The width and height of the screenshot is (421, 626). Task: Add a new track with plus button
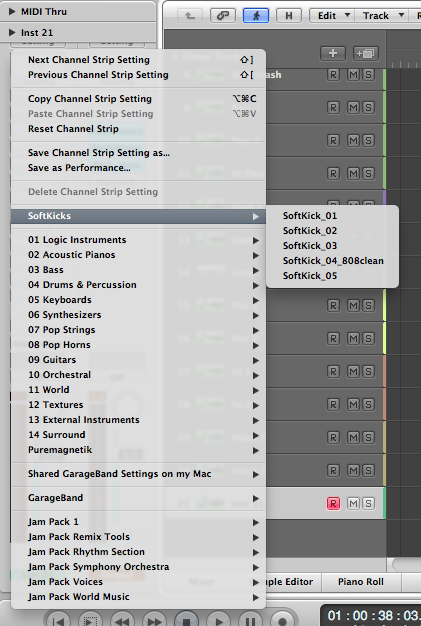[333, 53]
